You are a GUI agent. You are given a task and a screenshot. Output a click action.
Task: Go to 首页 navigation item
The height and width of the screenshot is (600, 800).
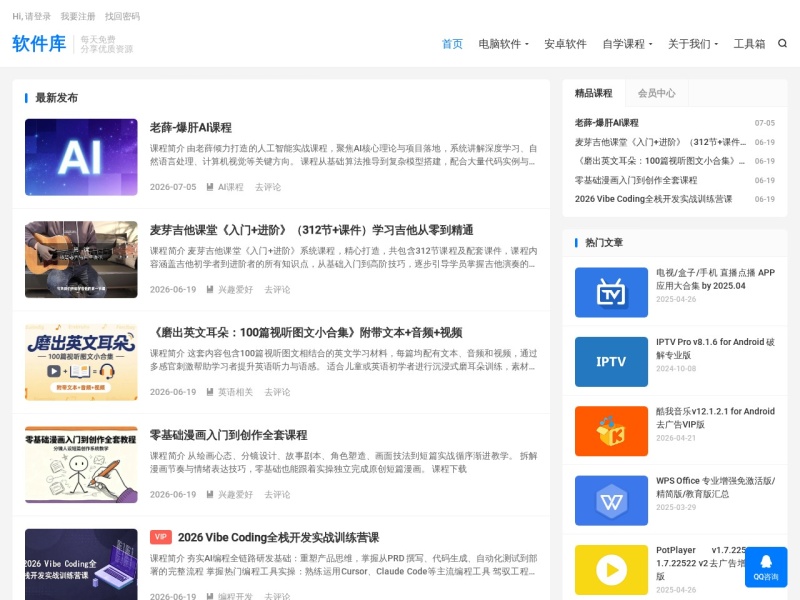pos(452,44)
